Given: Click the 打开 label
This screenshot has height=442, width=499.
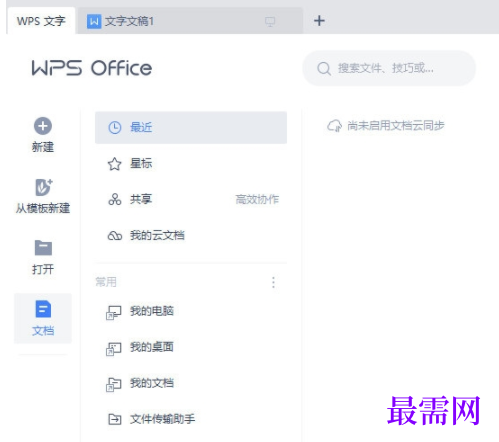Looking at the screenshot, I should (43, 269).
